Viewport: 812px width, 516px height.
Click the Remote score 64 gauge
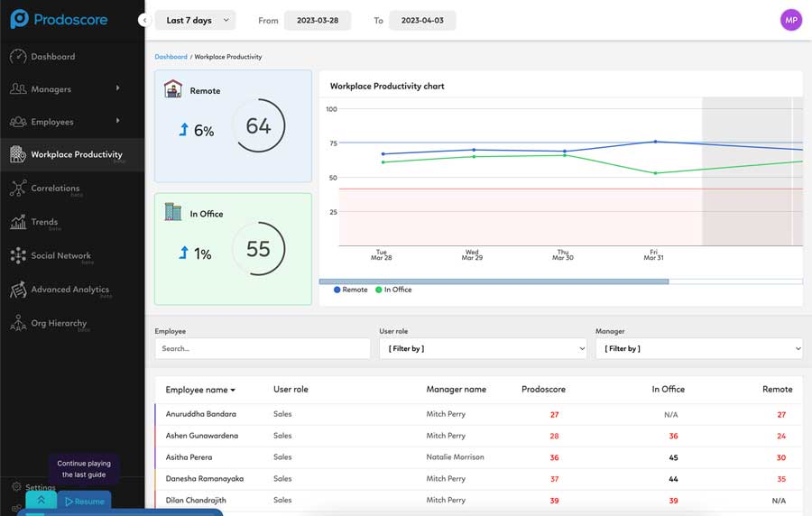[258, 125]
